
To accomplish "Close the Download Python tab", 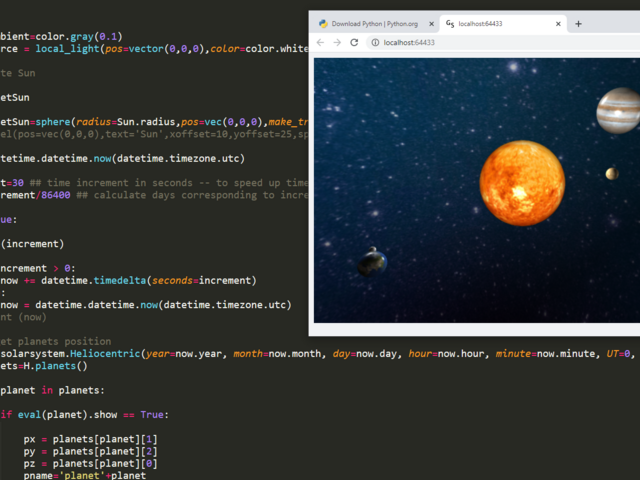I will [x=431, y=23].
